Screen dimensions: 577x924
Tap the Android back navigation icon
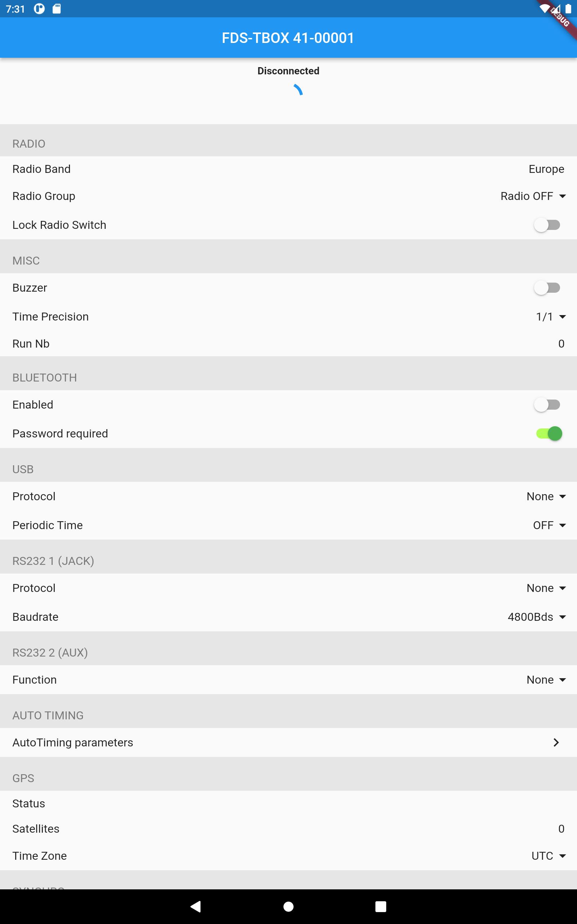pos(196,906)
